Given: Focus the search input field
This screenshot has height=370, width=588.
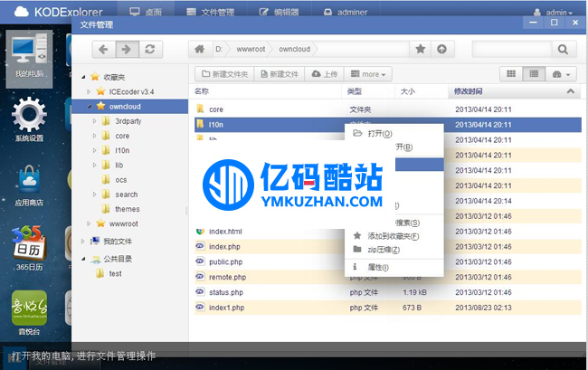Looking at the screenshot, I should click(x=512, y=49).
